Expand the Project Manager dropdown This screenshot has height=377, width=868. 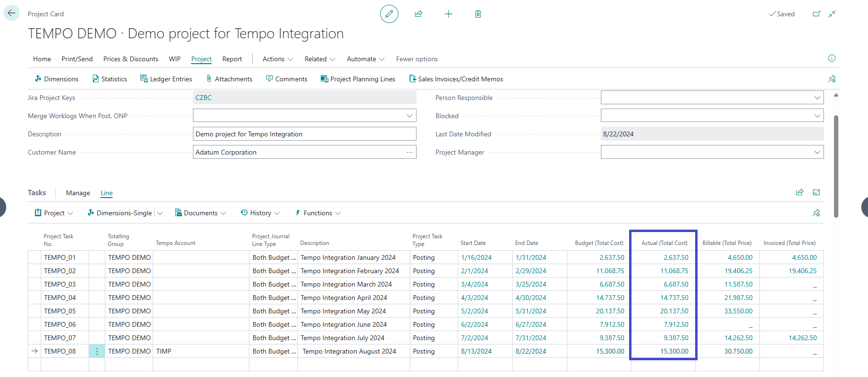click(817, 152)
